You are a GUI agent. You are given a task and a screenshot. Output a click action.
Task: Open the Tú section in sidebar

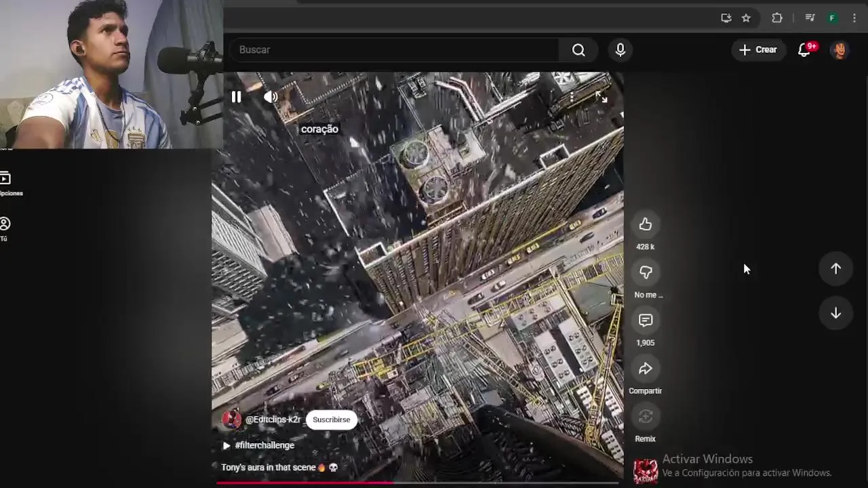pos(5,229)
